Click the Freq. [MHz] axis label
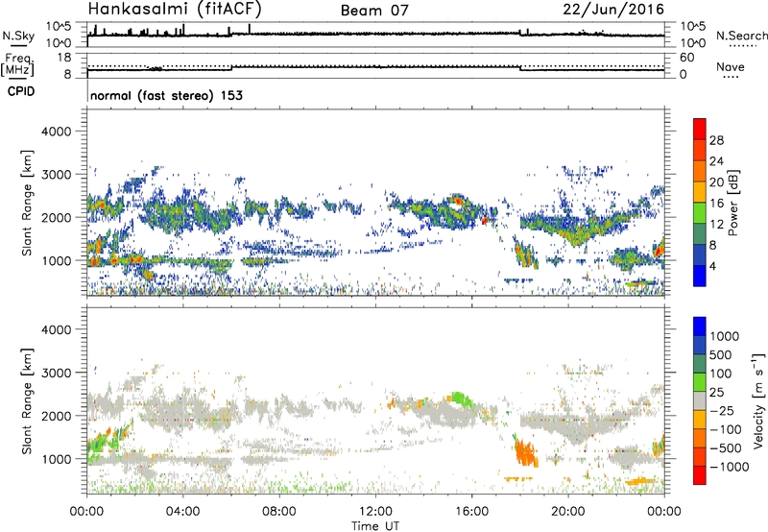 point(17,65)
